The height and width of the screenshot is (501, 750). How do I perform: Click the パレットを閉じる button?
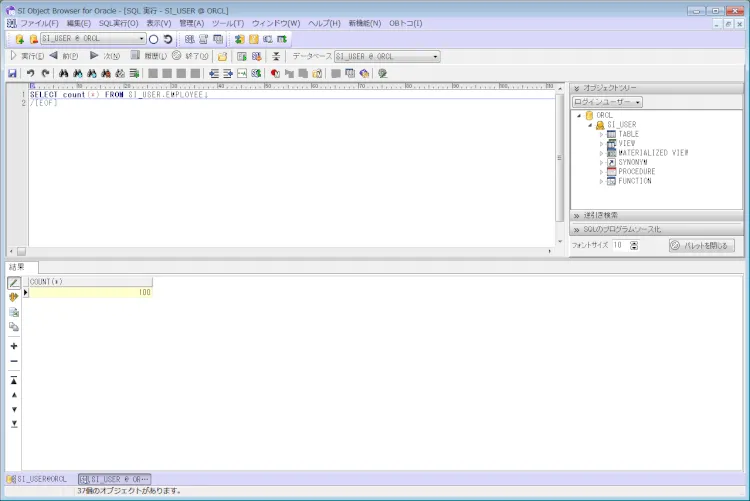tap(702, 245)
